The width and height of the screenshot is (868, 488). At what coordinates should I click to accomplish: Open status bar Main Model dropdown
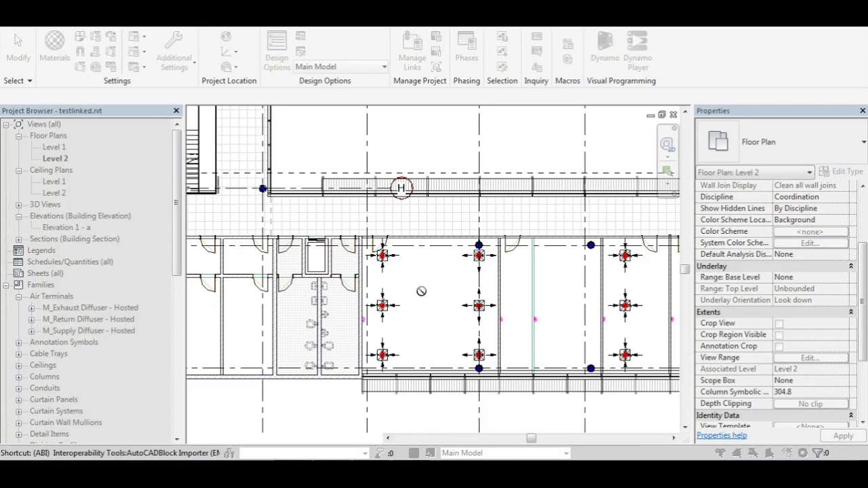coord(566,453)
